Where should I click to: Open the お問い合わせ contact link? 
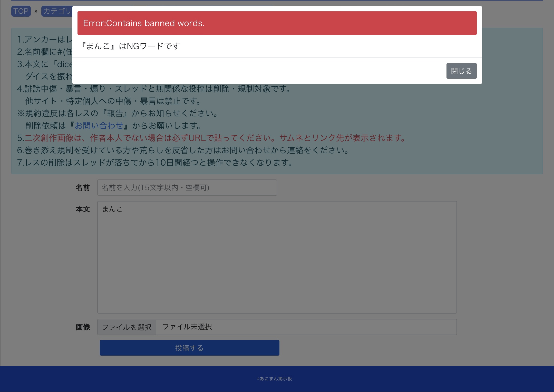(x=99, y=126)
